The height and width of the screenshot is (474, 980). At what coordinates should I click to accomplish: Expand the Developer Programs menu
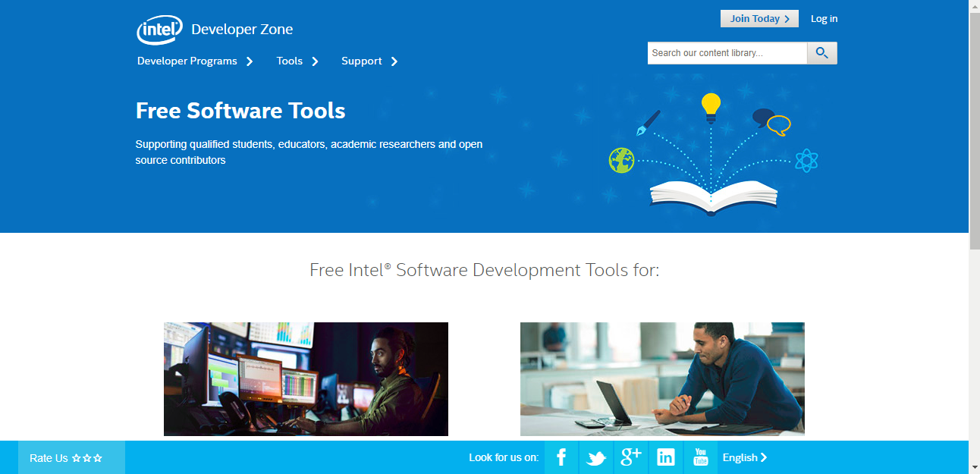[188, 61]
